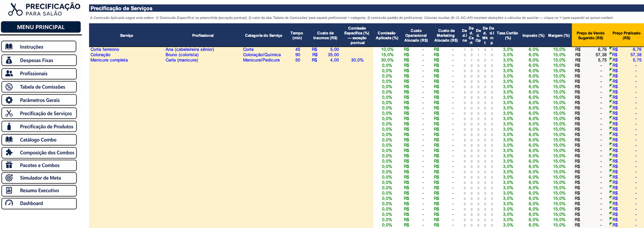Select the 45 minutes time cell
The height and width of the screenshot is (228, 644).
point(297,49)
